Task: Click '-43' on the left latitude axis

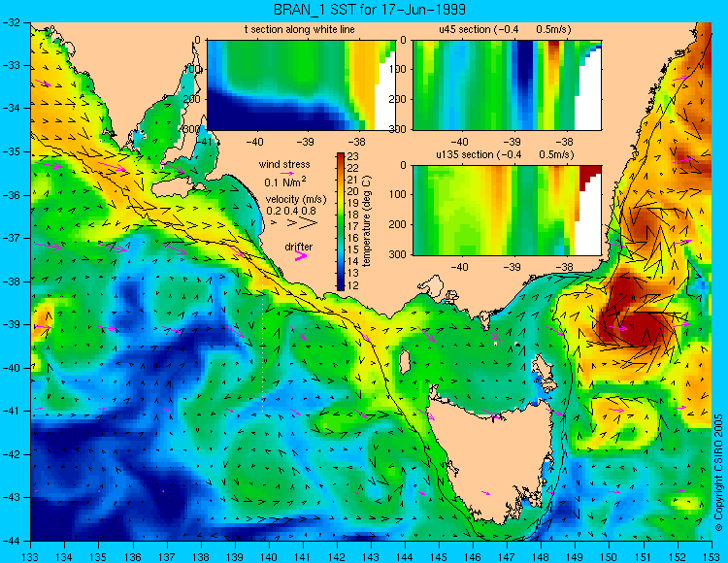Action: (13, 497)
